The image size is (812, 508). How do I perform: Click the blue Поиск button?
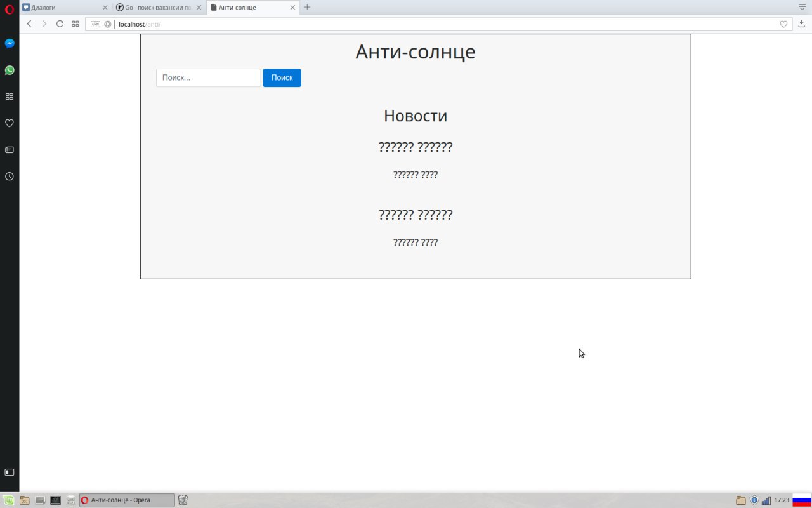[x=282, y=77]
